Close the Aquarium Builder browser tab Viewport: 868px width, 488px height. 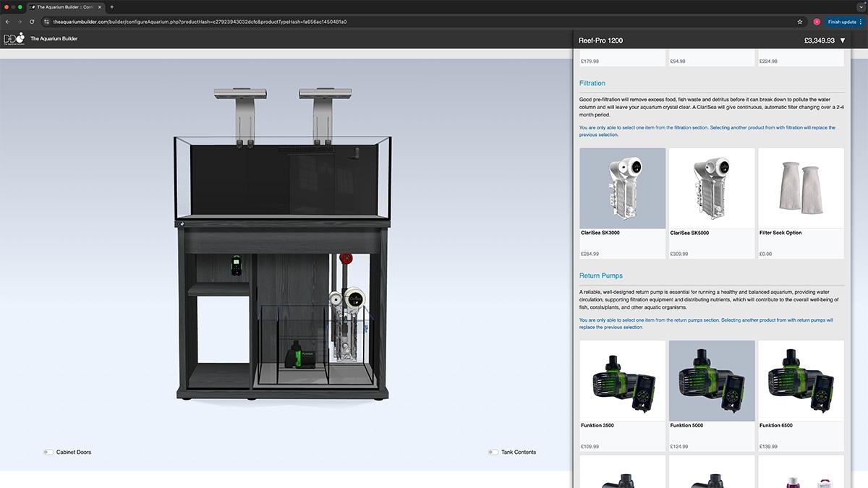tap(101, 7)
